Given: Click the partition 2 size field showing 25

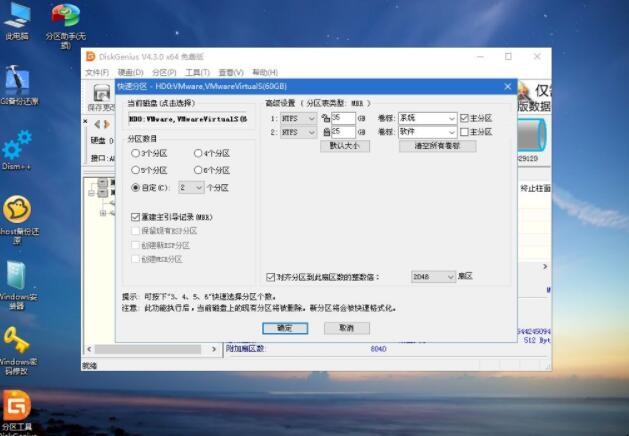Looking at the screenshot, I should coord(343,132).
